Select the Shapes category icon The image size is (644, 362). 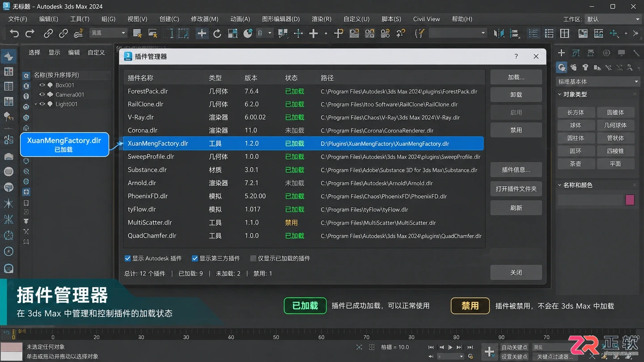pyautogui.click(x=574, y=67)
